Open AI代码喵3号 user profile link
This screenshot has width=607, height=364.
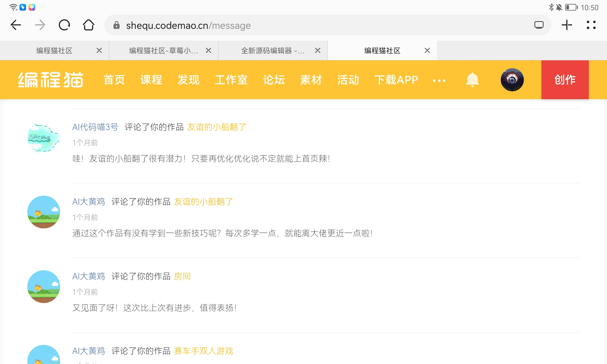95,127
